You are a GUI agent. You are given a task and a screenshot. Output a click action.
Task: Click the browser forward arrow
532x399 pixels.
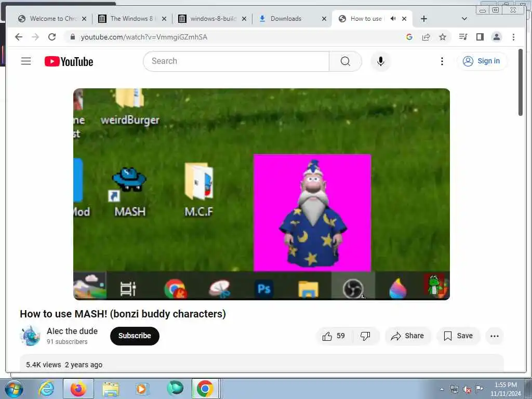[35, 37]
